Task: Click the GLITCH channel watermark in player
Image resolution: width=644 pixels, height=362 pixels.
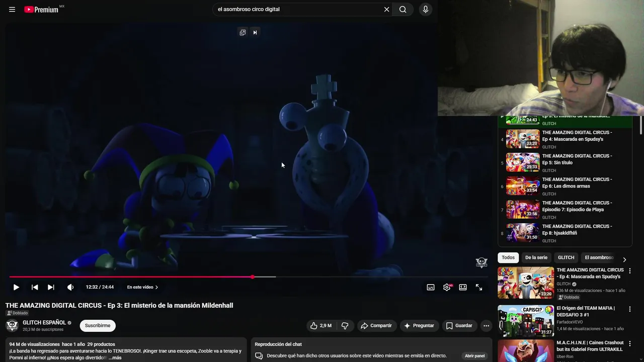Action: coord(481,262)
